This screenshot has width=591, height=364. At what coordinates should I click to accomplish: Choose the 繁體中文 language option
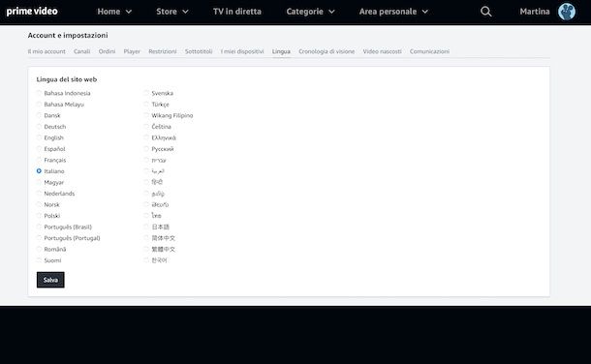pos(146,249)
